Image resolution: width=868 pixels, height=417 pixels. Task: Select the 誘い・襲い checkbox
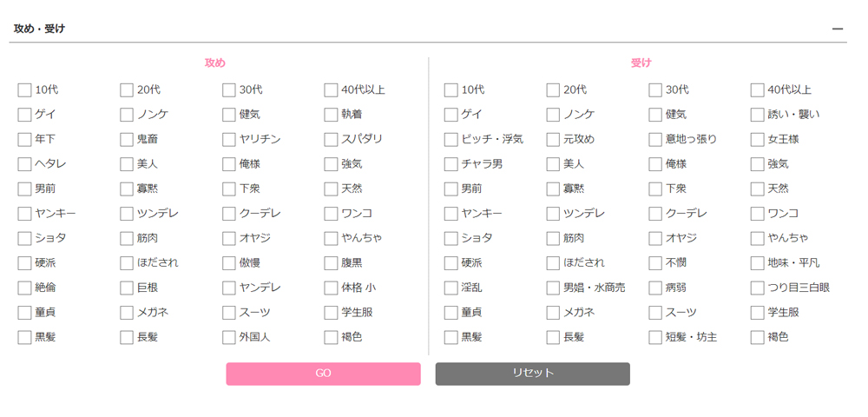pos(758,115)
